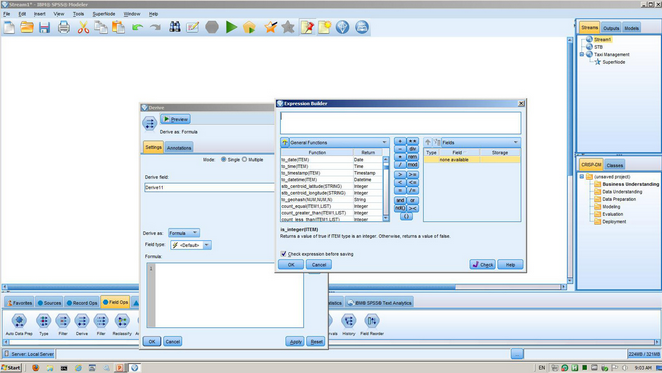Click the Print toolbar icon
The height and width of the screenshot is (373, 662).
64,27
